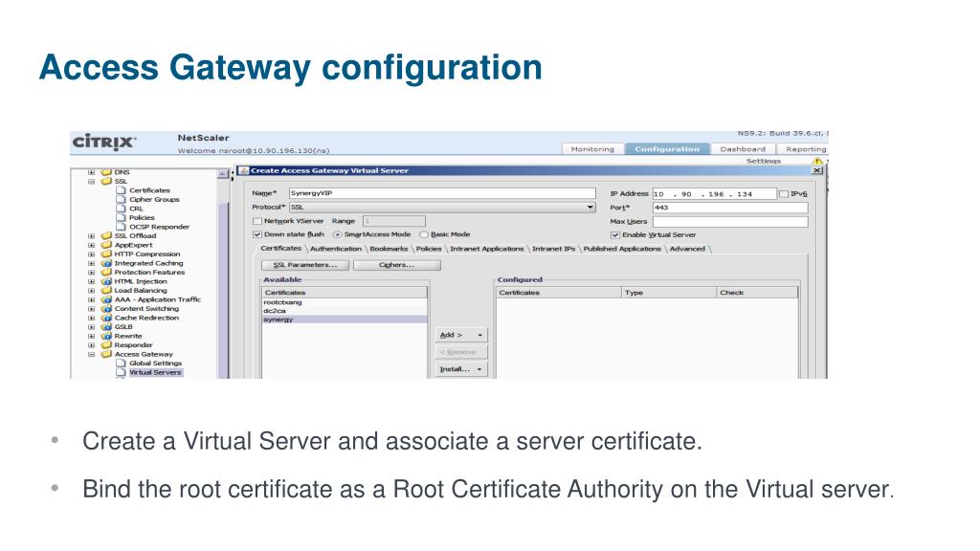Open the Intranet IPs tab
This screenshot has height=551, width=980.
click(x=554, y=249)
